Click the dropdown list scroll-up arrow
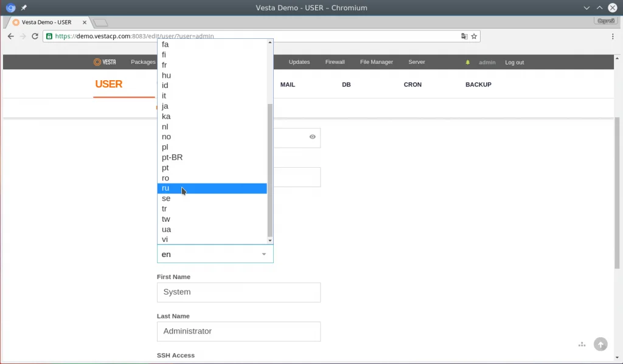Viewport: 623px width, 364px height. (270, 42)
